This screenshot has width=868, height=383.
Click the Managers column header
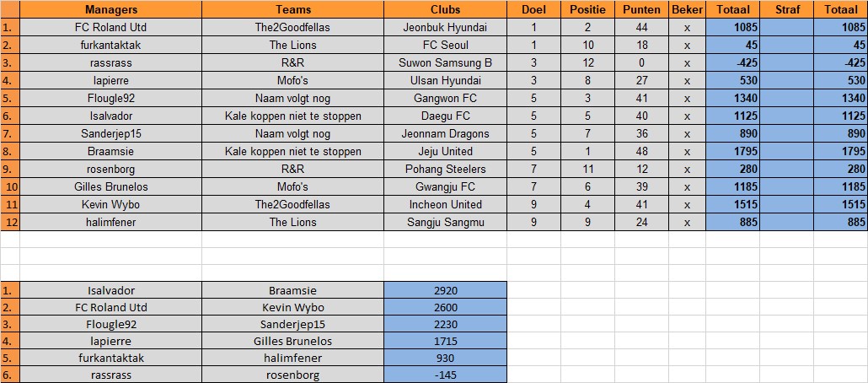pos(110,9)
